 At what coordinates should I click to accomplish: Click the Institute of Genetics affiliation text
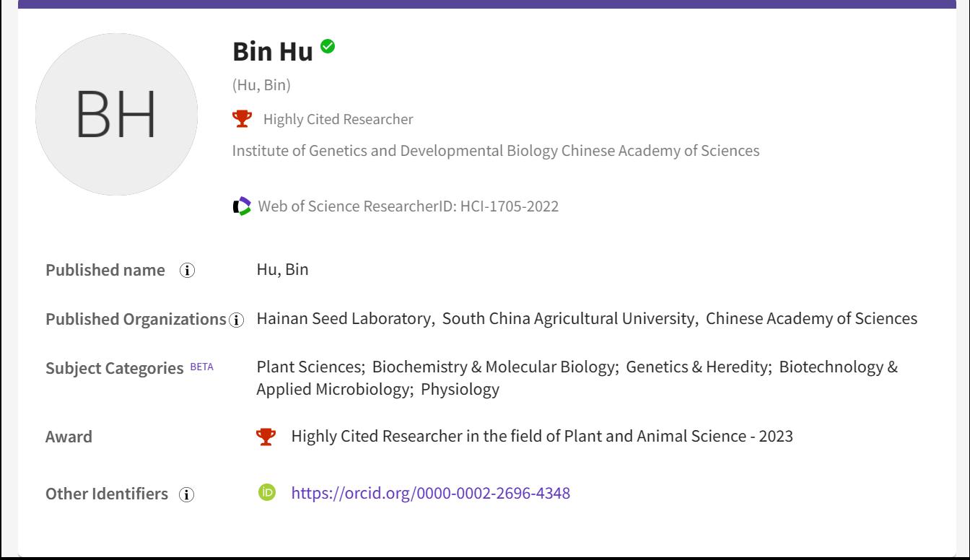(x=495, y=151)
